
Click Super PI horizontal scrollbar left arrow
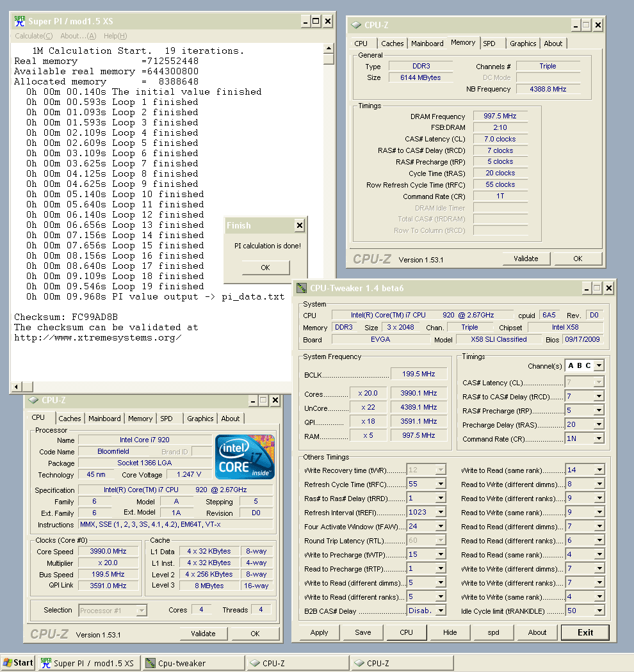(16, 387)
